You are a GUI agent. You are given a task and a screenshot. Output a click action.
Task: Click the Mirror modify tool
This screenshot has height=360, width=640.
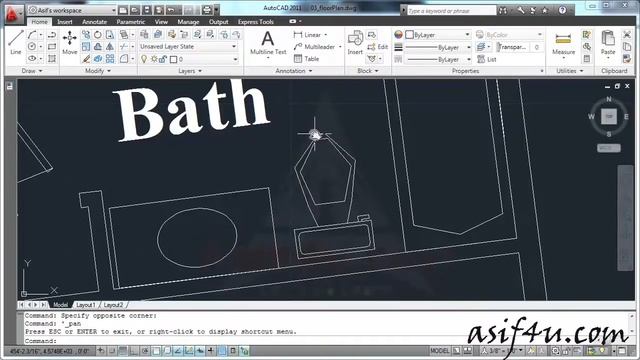point(110,47)
